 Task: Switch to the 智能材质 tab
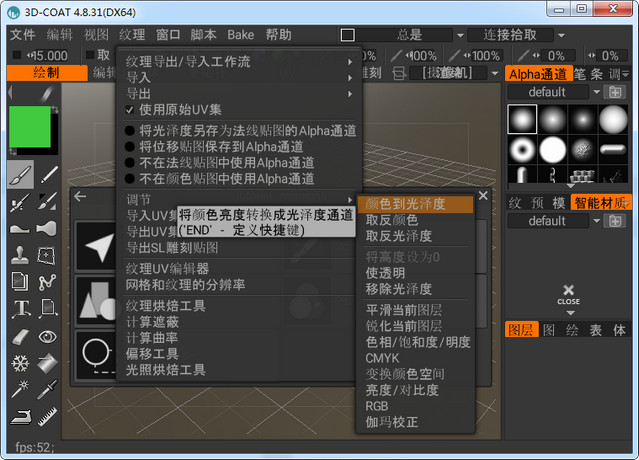coord(601,202)
